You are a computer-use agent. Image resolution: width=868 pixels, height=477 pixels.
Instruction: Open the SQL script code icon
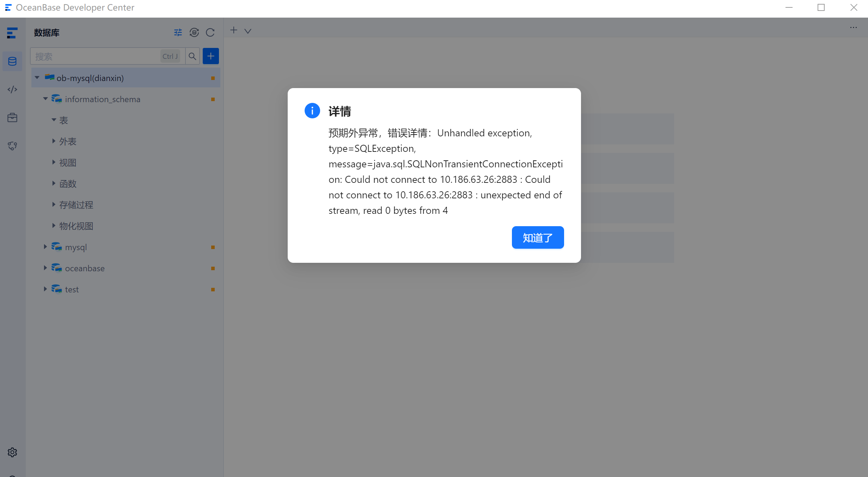(12, 89)
